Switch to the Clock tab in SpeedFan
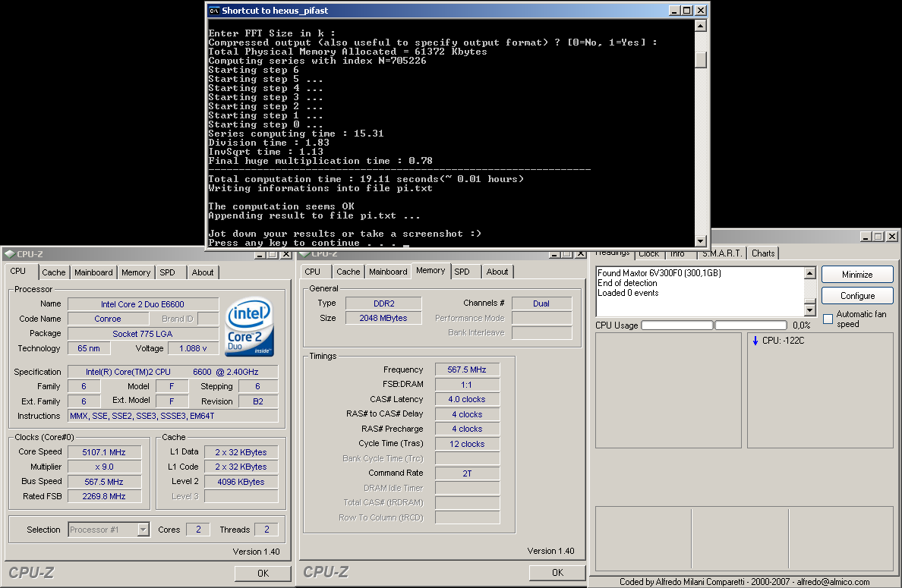The width and height of the screenshot is (902, 588). [649, 253]
